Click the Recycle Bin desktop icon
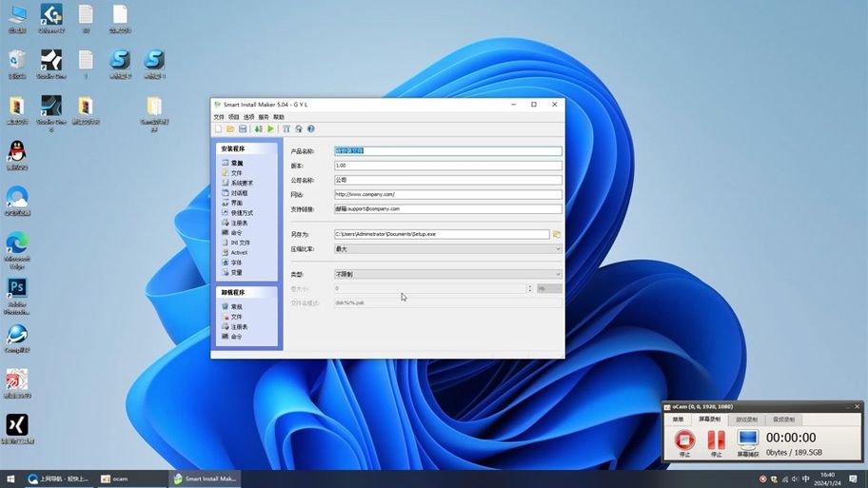The image size is (868, 488). click(17, 64)
